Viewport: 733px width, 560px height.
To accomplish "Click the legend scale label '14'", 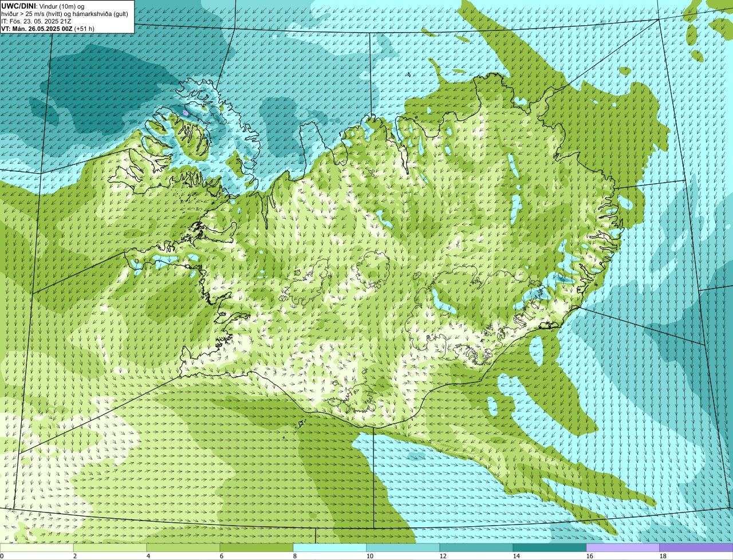I will (516, 556).
